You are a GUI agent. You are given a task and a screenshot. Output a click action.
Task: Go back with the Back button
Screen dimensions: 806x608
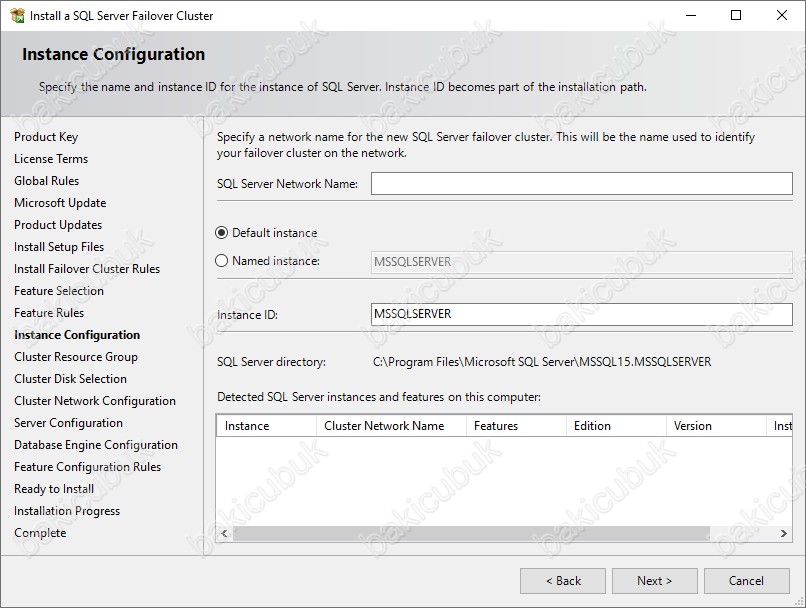point(563,581)
